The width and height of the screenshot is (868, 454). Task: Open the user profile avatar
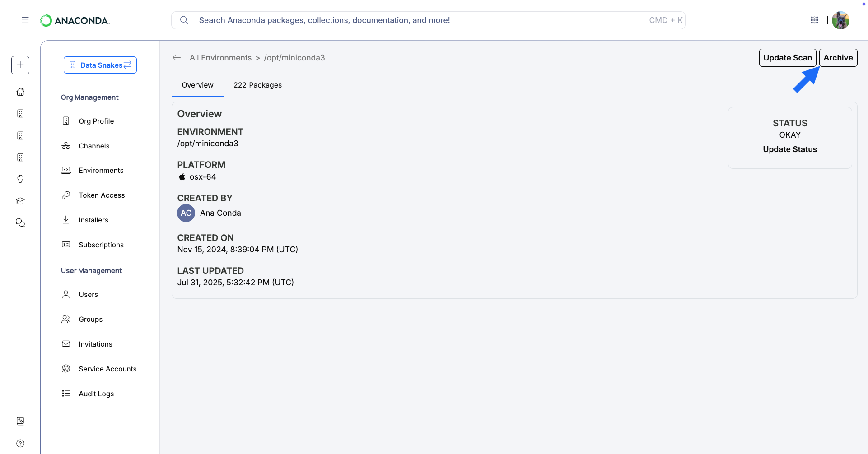pyautogui.click(x=840, y=20)
